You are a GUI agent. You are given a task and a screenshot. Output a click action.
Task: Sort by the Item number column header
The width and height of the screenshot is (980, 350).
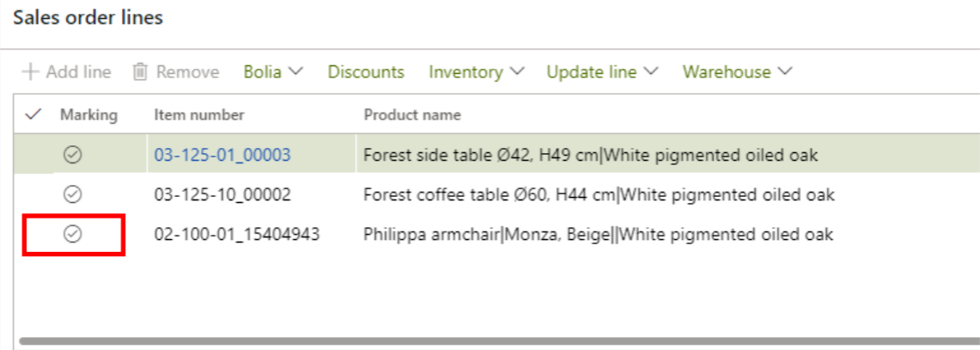(x=199, y=115)
